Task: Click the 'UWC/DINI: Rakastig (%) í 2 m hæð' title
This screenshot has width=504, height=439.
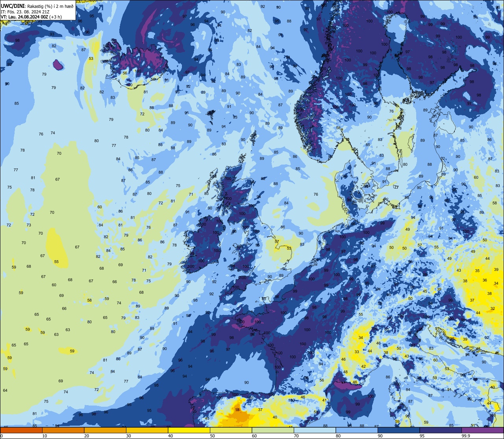Action: 37,6
